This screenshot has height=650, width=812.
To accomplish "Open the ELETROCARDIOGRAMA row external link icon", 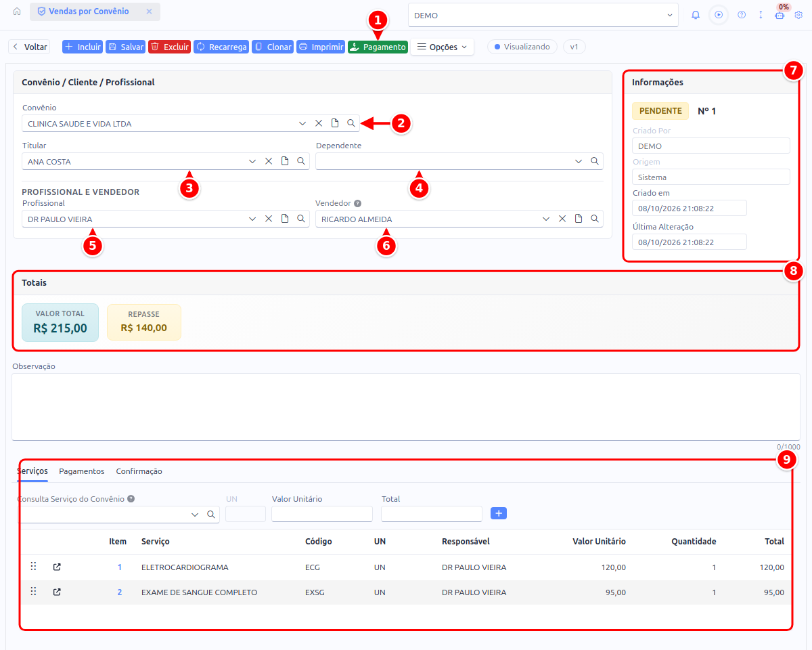I will pos(57,567).
